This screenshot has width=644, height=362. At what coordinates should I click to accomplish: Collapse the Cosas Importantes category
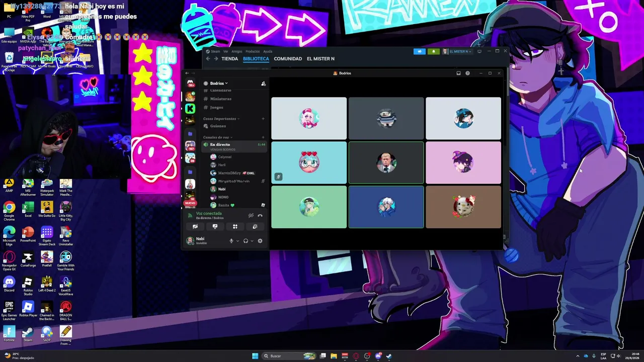[221, 119]
